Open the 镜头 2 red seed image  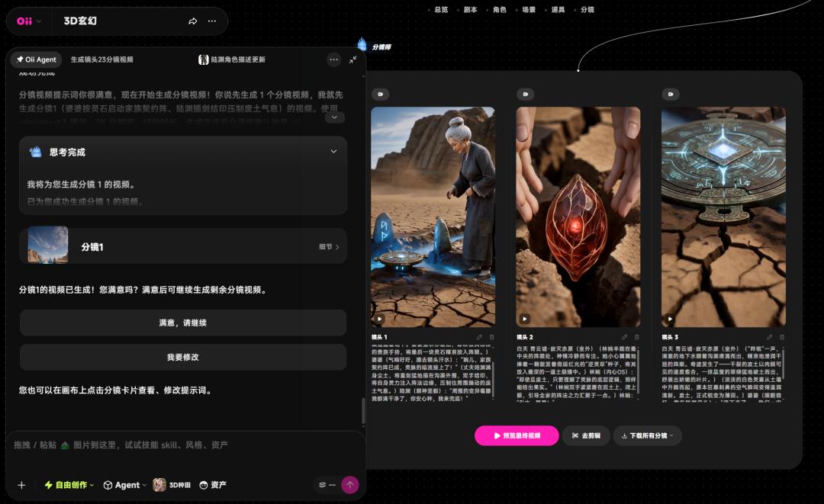pyautogui.click(x=578, y=217)
